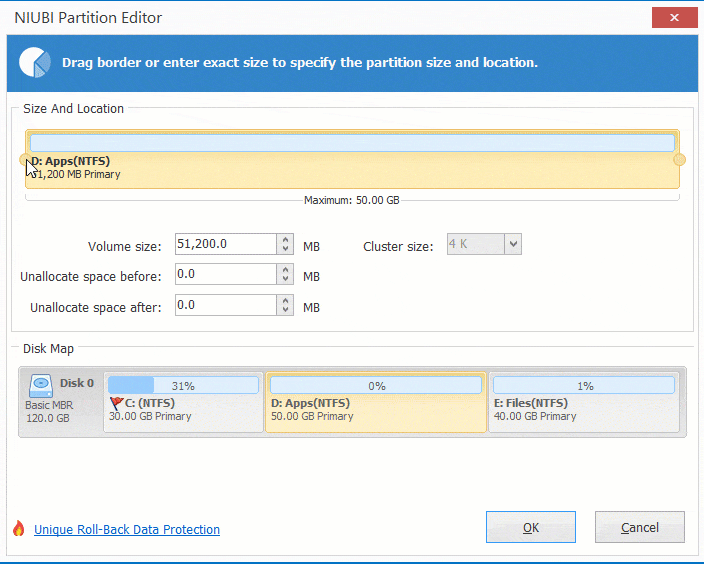Open the Cluster size dropdown
The height and width of the screenshot is (564, 704).
tap(513, 244)
